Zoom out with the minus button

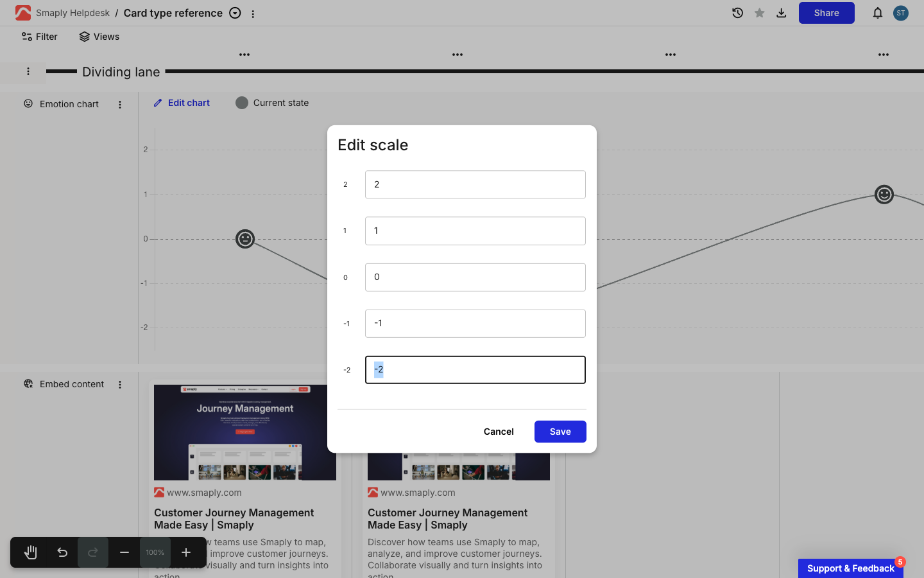pos(124,552)
